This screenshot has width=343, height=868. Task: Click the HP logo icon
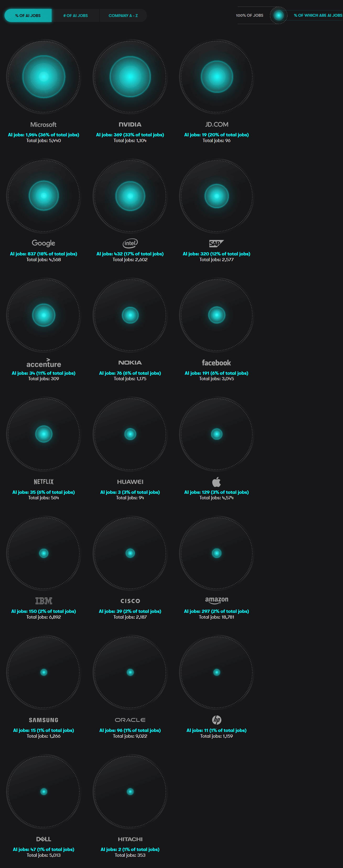coord(216,720)
